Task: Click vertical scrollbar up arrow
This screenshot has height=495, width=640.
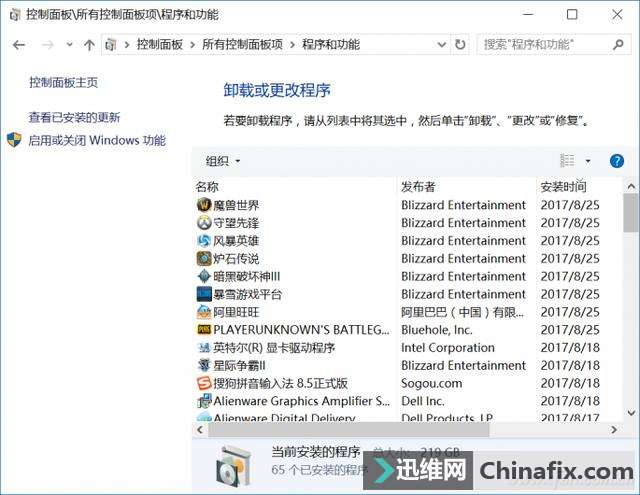Action: pos(631,186)
